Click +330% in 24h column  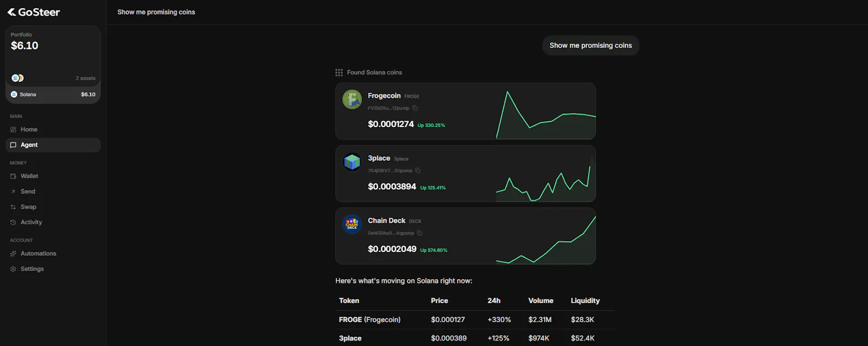point(499,320)
